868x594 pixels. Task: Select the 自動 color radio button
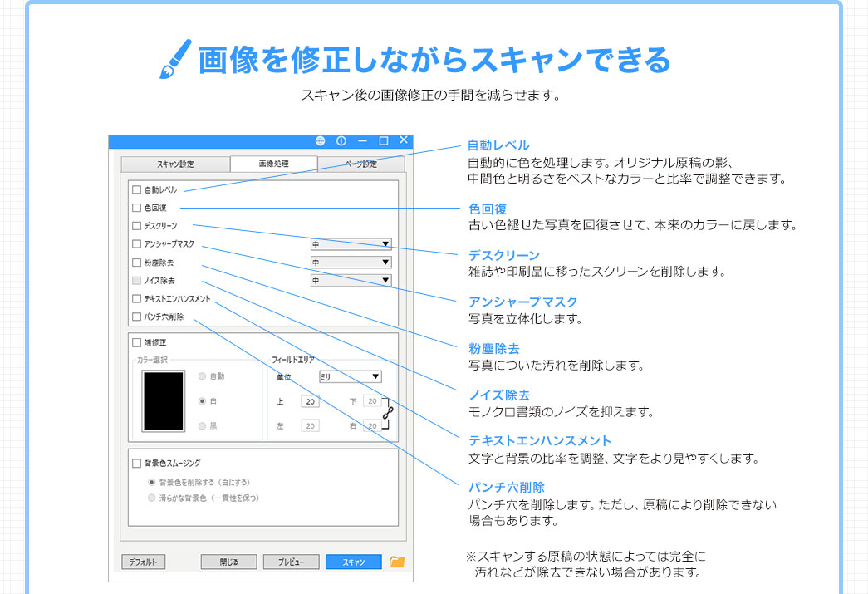pos(202,376)
